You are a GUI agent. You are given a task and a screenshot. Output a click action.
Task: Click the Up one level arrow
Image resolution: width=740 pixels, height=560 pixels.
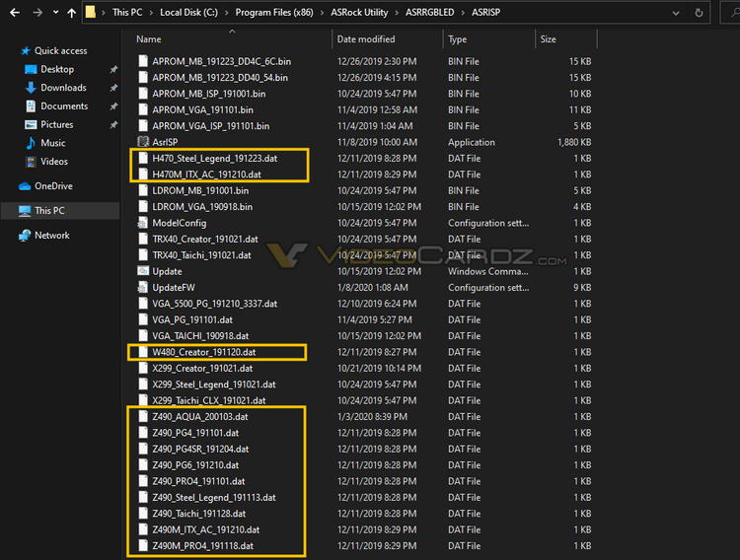click(71, 13)
